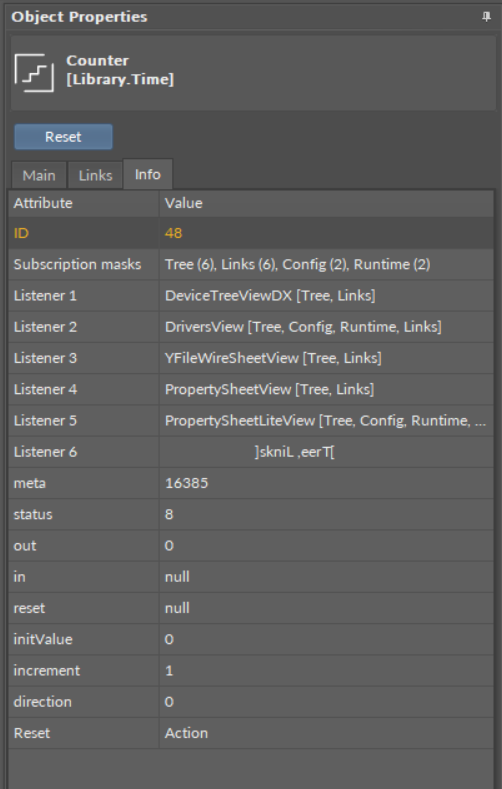Select the status attribute row

click(x=251, y=514)
